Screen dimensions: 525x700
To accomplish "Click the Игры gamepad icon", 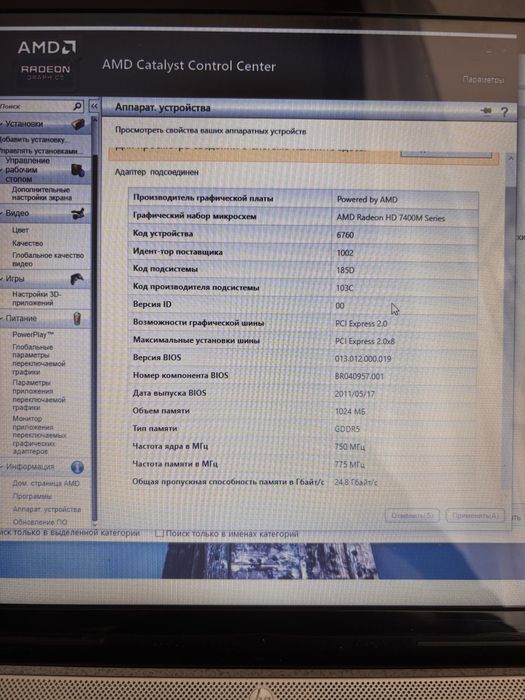I will tap(77, 279).
